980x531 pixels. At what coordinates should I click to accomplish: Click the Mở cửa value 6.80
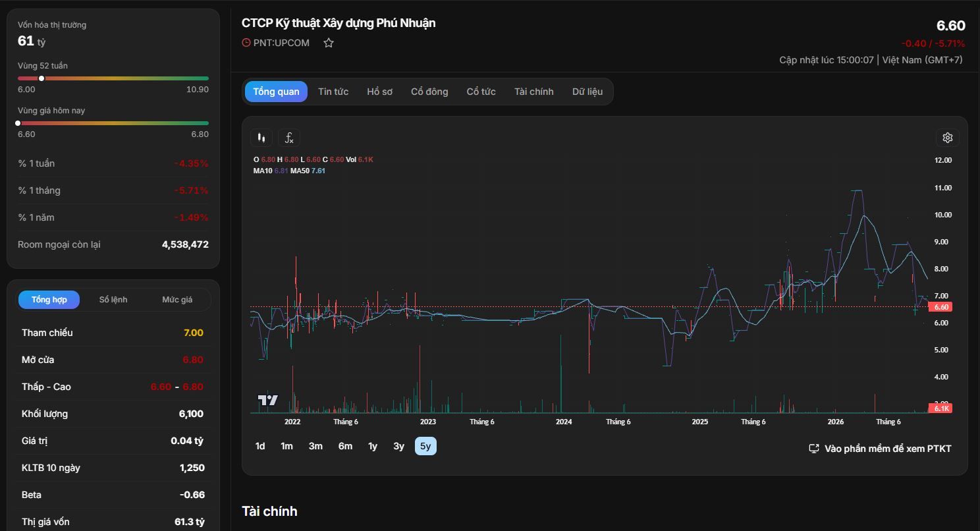[193, 360]
